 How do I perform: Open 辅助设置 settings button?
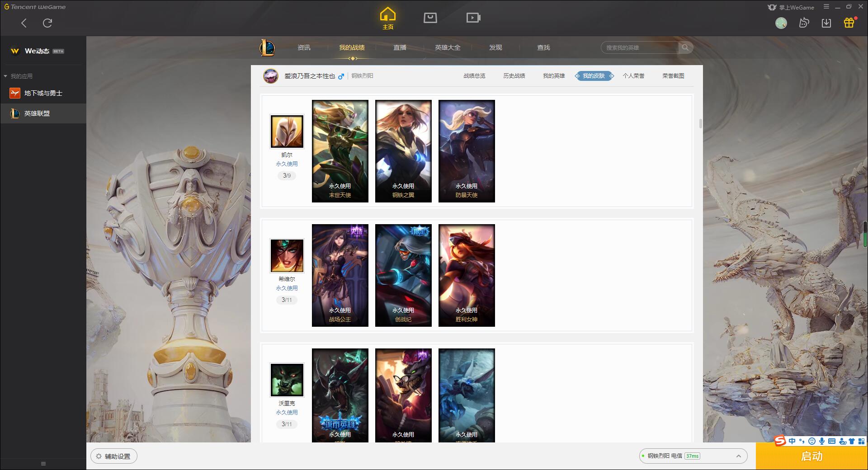click(113, 456)
